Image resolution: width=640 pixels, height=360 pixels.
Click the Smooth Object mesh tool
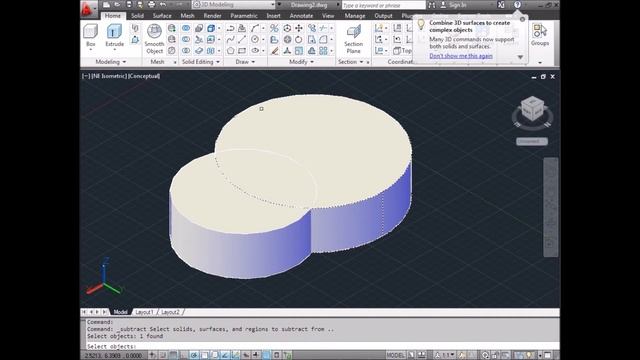point(154,39)
